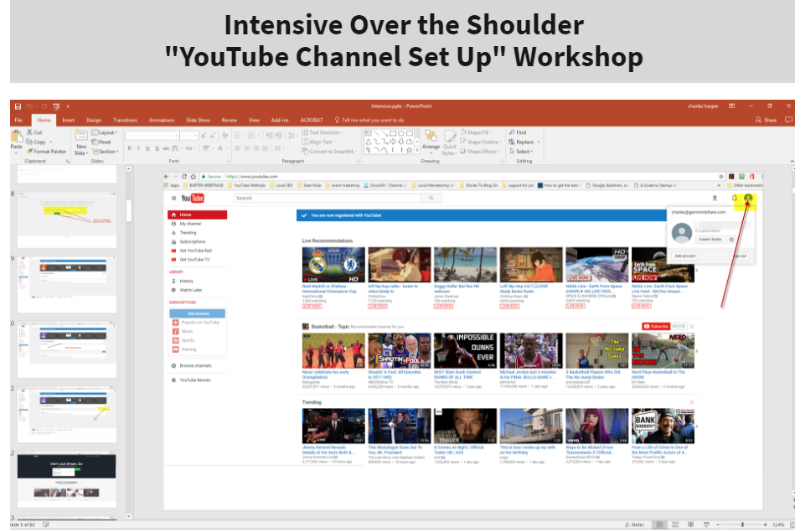Toggle Normal view button in status bar
The height and width of the screenshot is (532, 795).
click(659, 525)
